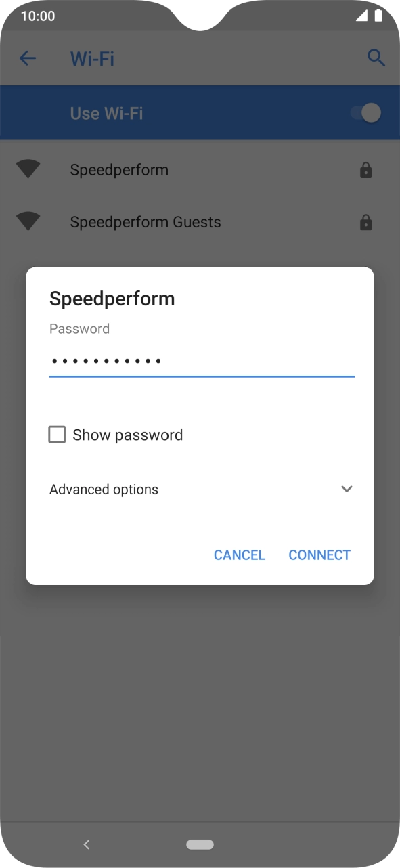
Task: Disable the Use Wi-Fi switch
Action: pos(365,112)
